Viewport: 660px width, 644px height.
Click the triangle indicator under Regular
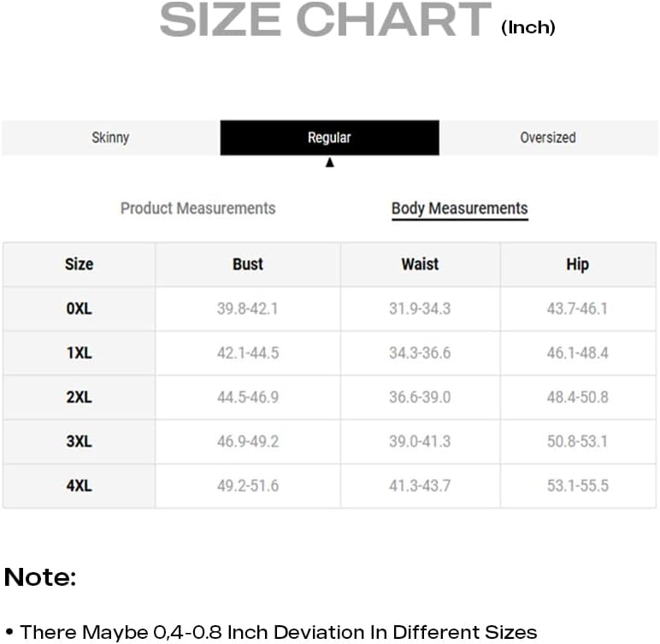pos(330,162)
